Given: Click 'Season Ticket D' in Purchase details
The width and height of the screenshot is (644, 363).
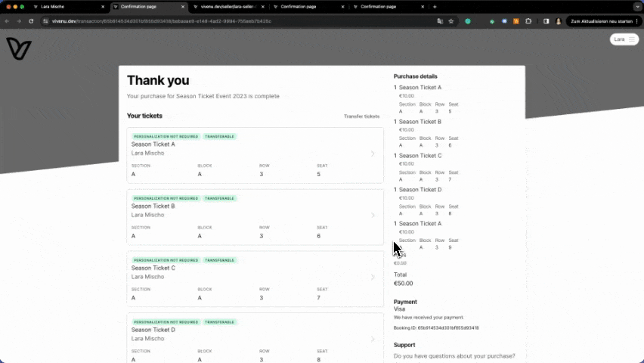Looking at the screenshot, I should 420,190.
